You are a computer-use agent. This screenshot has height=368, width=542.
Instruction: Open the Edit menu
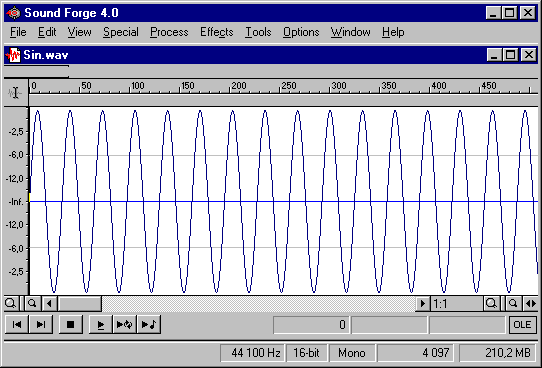click(47, 32)
